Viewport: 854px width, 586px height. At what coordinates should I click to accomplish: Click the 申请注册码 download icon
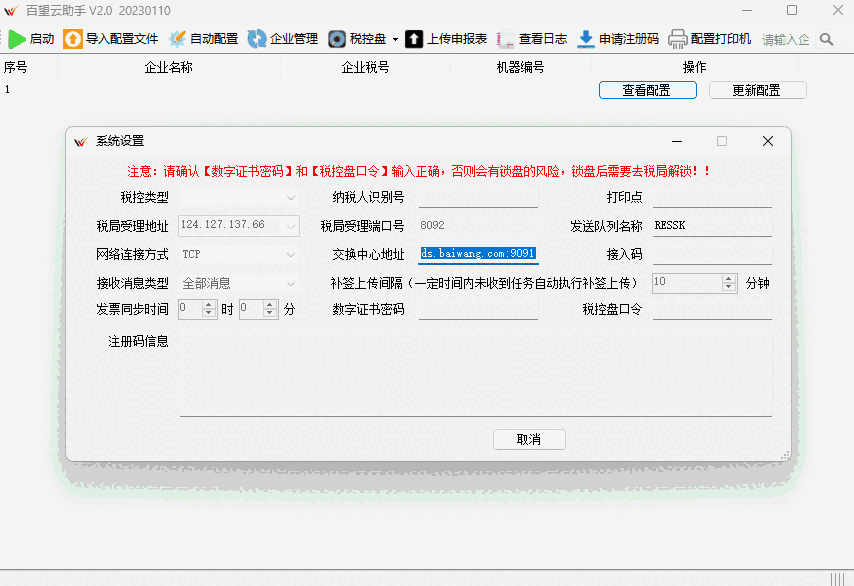click(x=585, y=39)
